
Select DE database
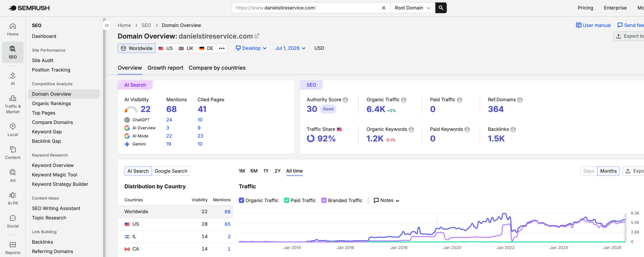click(206, 48)
